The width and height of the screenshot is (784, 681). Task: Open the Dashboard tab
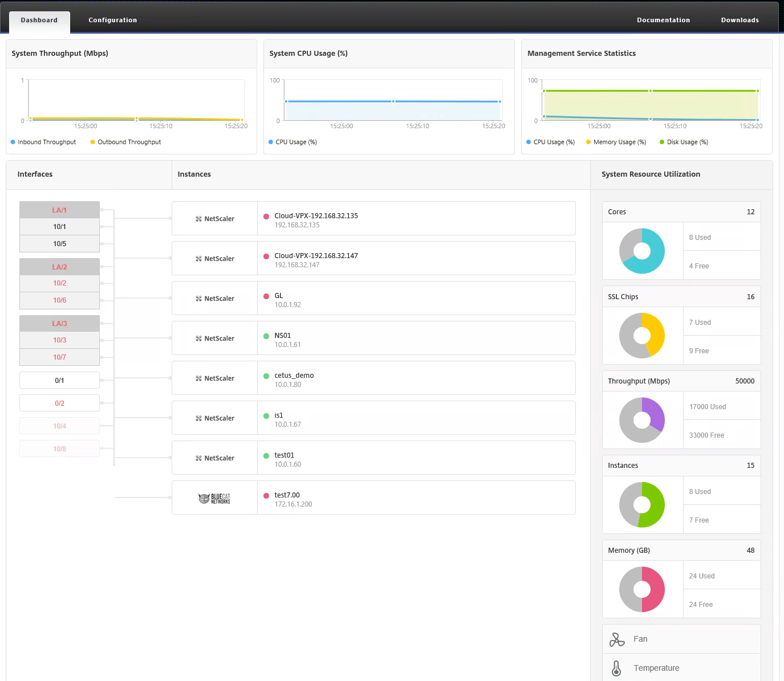point(39,20)
